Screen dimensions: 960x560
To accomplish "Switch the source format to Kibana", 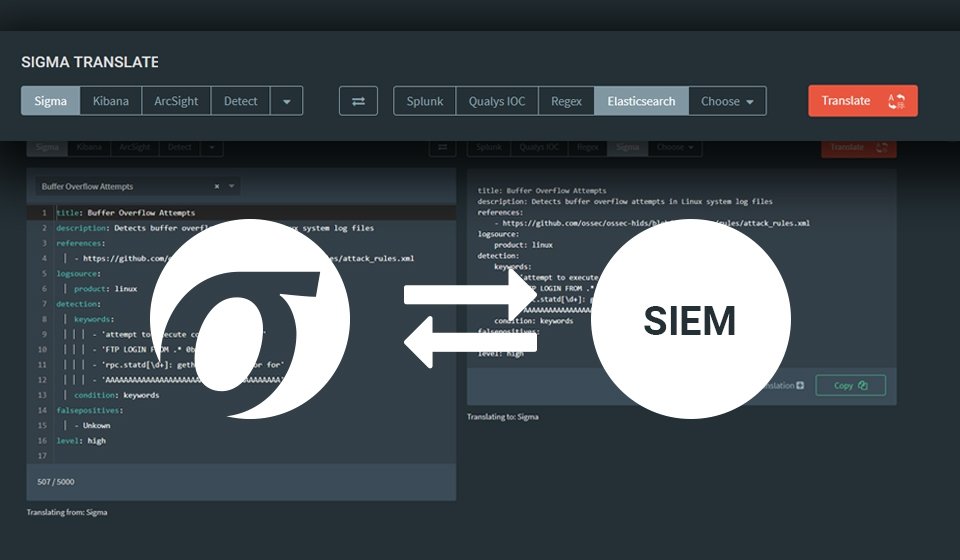I will 111,101.
